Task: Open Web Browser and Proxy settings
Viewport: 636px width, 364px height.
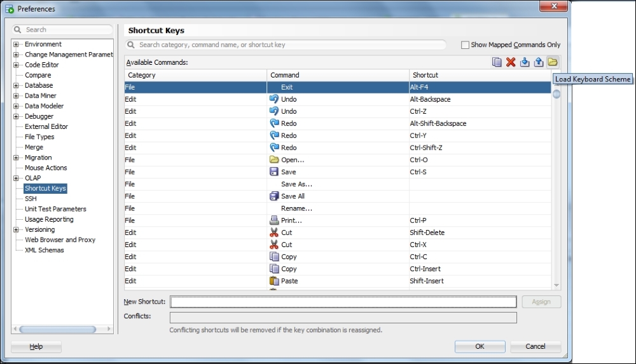Action: point(60,239)
